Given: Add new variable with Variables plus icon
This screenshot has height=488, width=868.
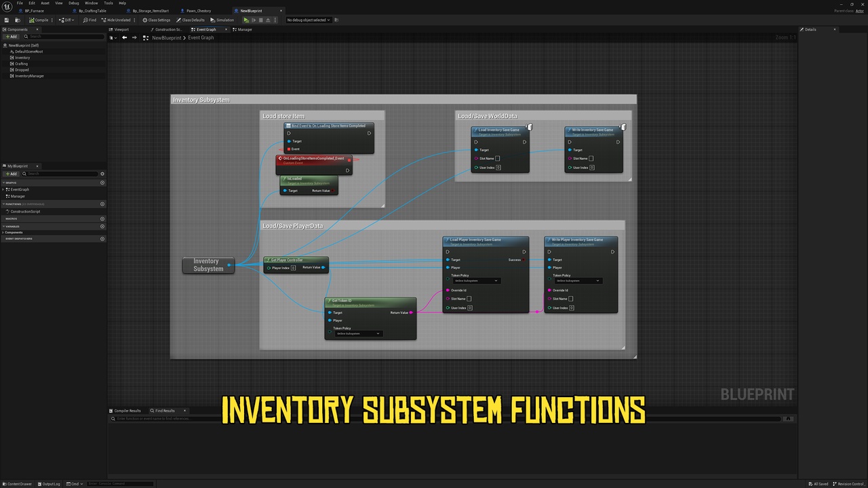Looking at the screenshot, I should (x=102, y=226).
